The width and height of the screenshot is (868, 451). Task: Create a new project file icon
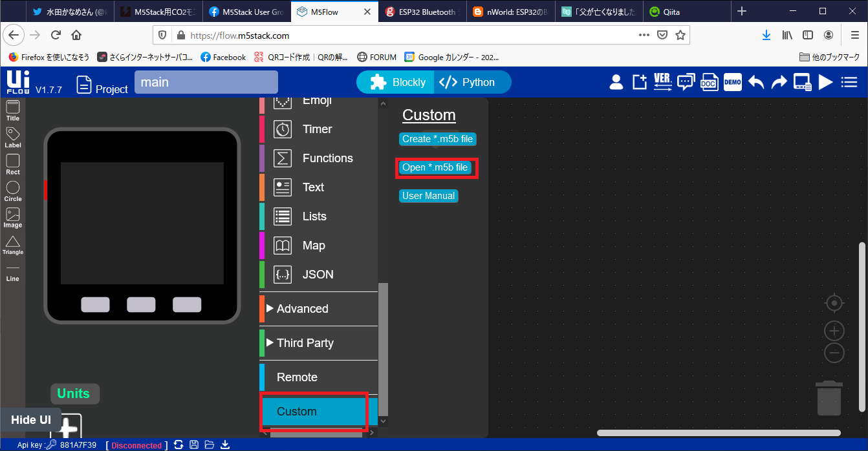639,82
